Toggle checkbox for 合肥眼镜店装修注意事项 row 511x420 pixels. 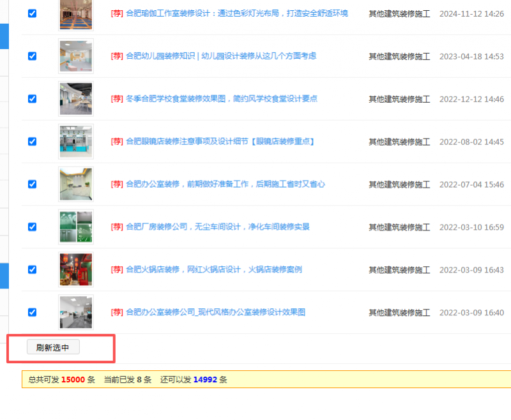[x=33, y=141]
